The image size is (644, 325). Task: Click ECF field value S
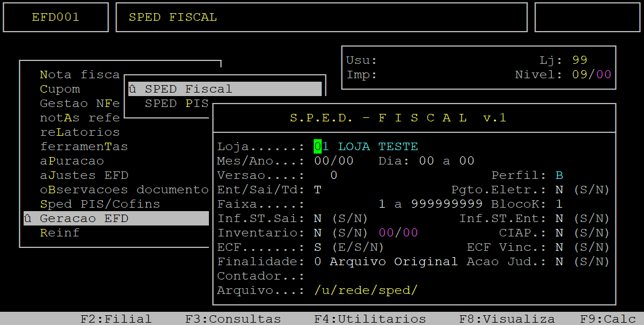click(318, 247)
